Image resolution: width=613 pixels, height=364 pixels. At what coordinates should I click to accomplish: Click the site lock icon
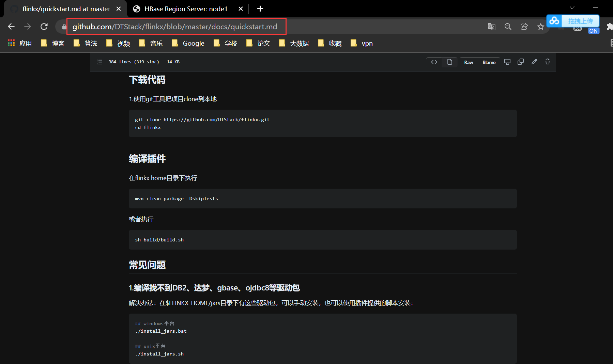[x=64, y=27]
